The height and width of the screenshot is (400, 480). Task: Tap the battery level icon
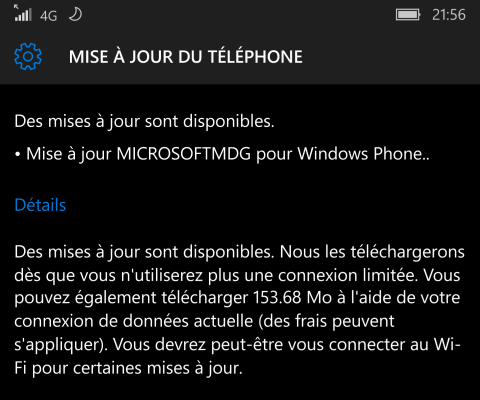pyautogui.click(x=408, y=15)
